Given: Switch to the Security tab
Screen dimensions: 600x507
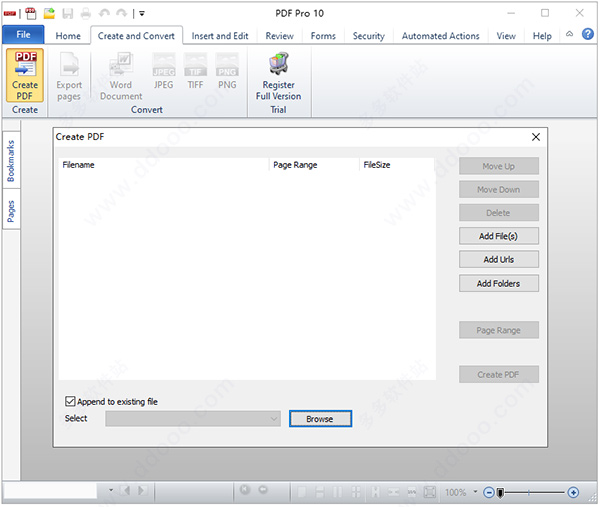Looking at the screenshot, I should click(368, 36).
